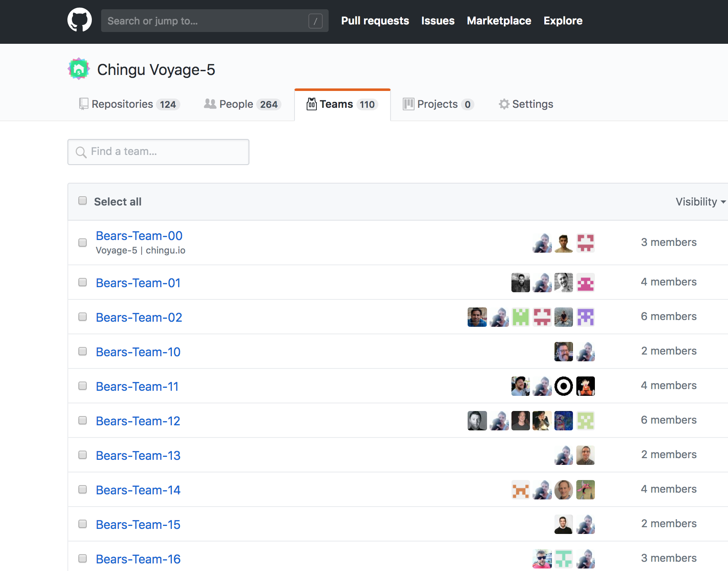Open the green identicon avatar in Bears-Team-02

[521, 317]
